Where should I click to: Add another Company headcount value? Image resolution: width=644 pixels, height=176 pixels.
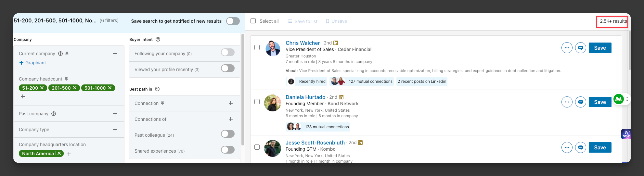(x=23, y=96)
